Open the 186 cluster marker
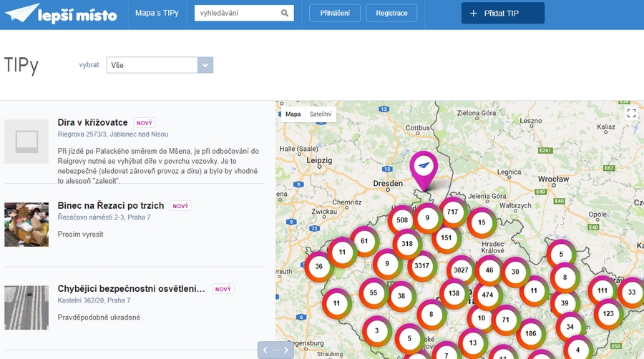Viewport: 644px width, 359px height. click(x=531, y=333)
